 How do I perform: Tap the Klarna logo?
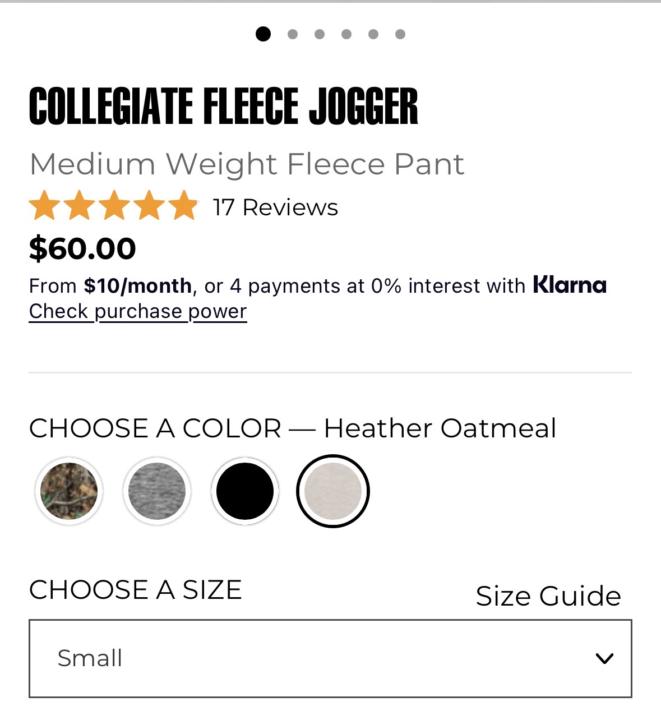(x=569, y=285)
